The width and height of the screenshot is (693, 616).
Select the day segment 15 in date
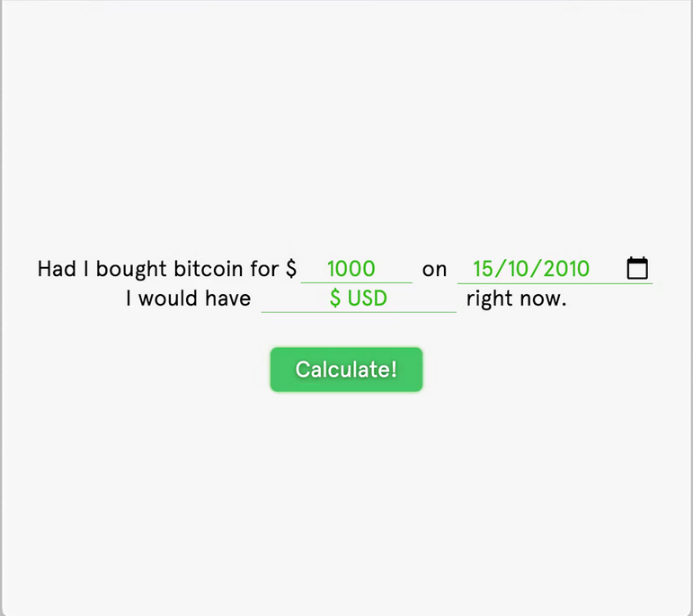click(x=483, y=269)
